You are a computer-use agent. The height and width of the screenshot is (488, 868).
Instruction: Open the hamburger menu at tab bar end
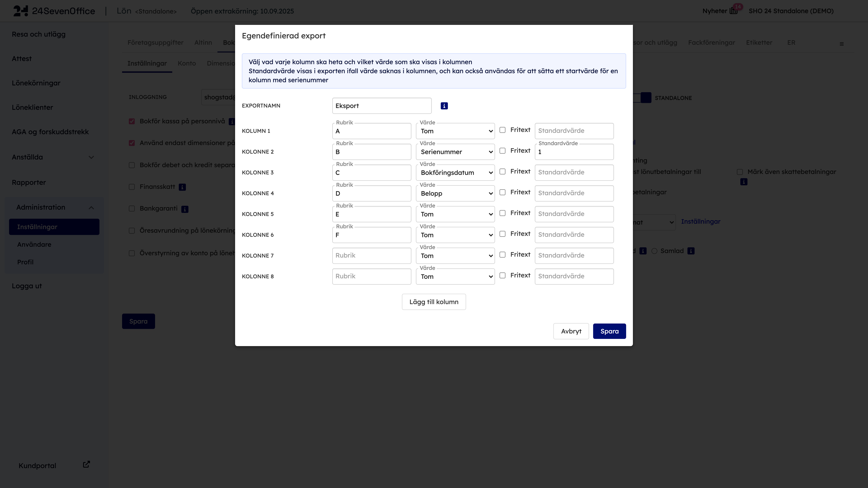(x=842, y=44)
